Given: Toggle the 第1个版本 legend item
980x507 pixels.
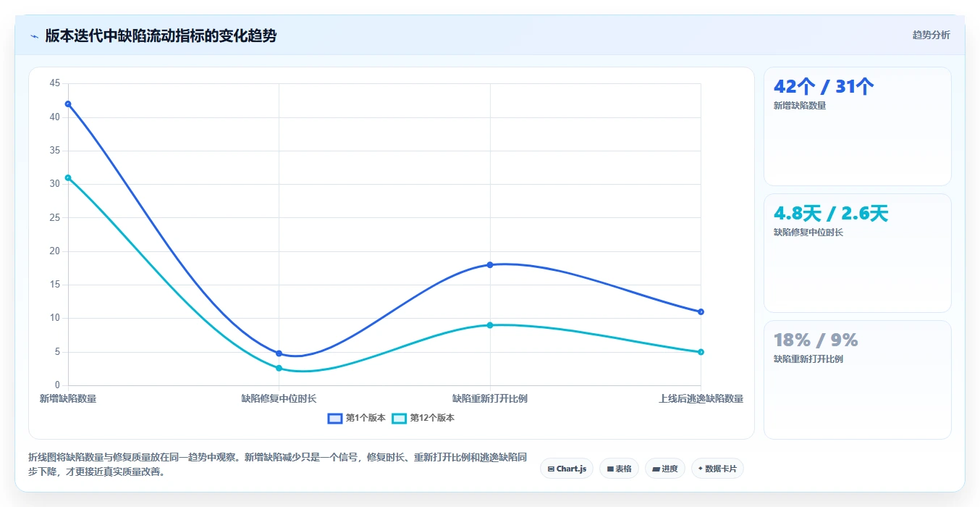Looking at the screenshot, I should coord(356,418).
